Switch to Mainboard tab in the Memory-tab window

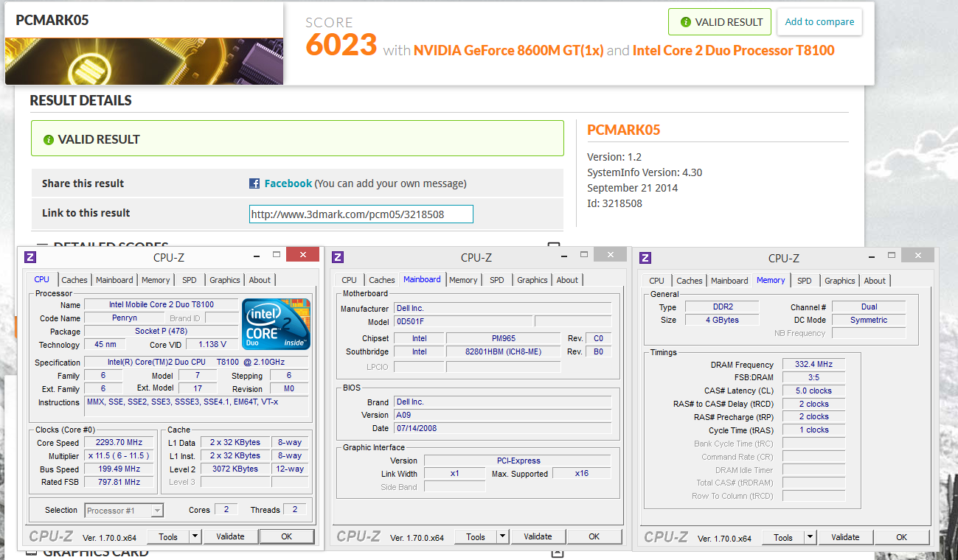coord(730,281)
